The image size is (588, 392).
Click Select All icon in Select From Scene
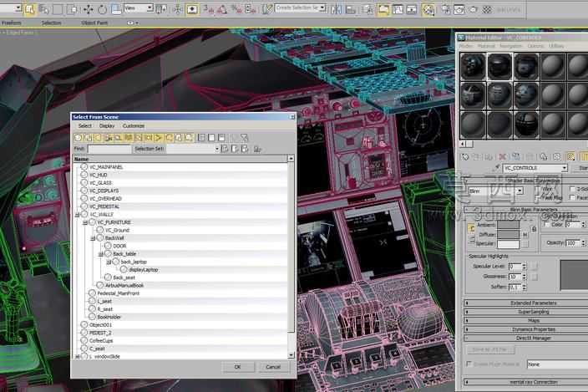201,138
